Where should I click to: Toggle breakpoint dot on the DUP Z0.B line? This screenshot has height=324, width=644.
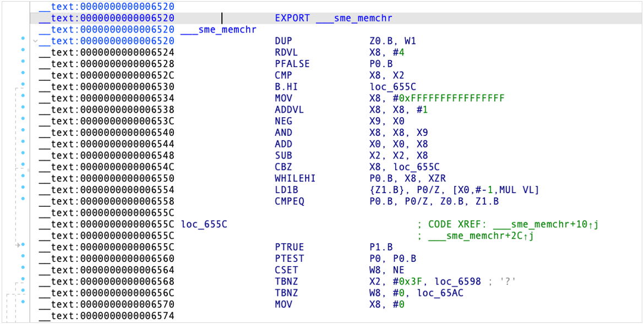point(23,39)
